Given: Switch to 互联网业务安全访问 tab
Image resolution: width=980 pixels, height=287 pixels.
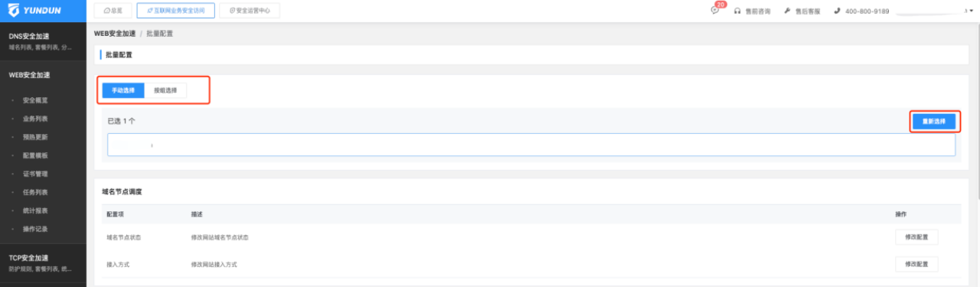Looking at the screenshot, I should (175, 11).
